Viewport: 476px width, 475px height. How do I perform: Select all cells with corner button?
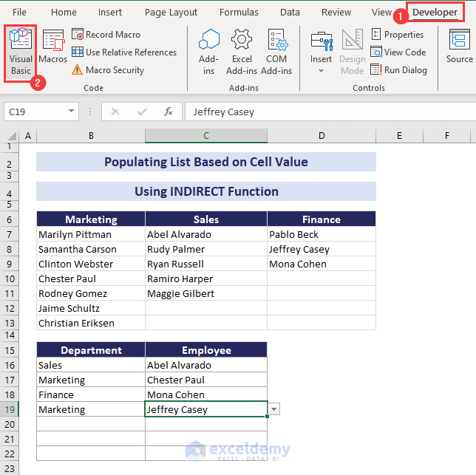10,136
